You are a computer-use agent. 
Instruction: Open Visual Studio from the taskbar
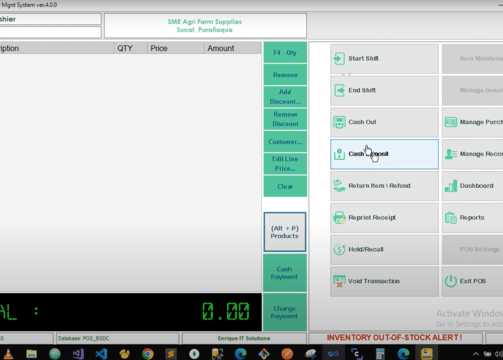(78, 353)
